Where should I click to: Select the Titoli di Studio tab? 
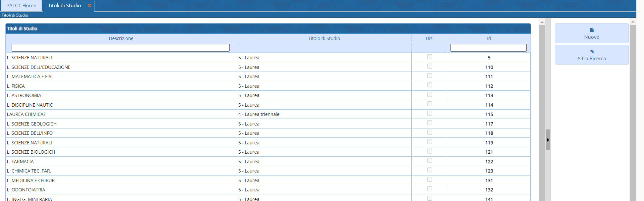(64, 6)
